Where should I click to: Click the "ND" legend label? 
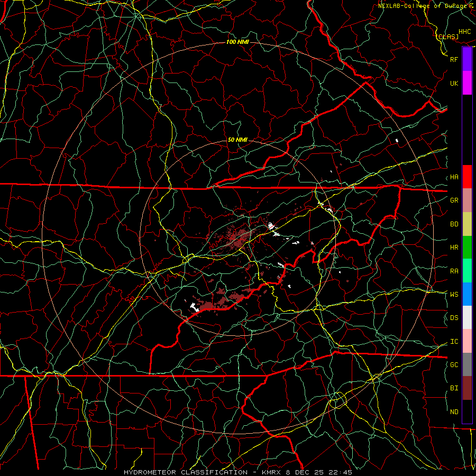[x=454, y=411]
